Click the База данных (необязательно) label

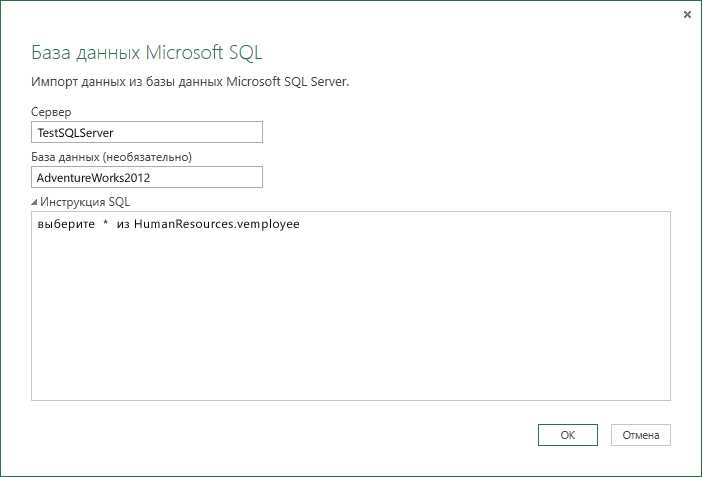pyautogui.click(x=111, y=157)
